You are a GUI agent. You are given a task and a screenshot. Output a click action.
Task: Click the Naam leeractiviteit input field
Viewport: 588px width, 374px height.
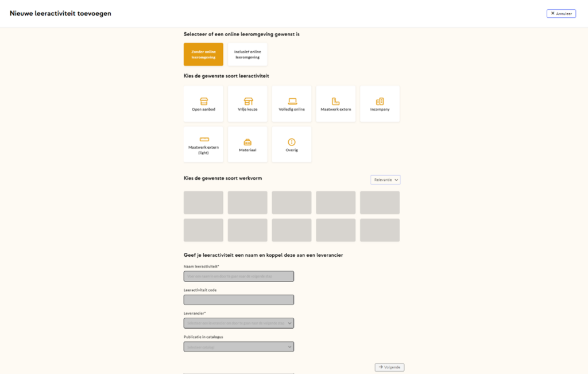(239, 276)
